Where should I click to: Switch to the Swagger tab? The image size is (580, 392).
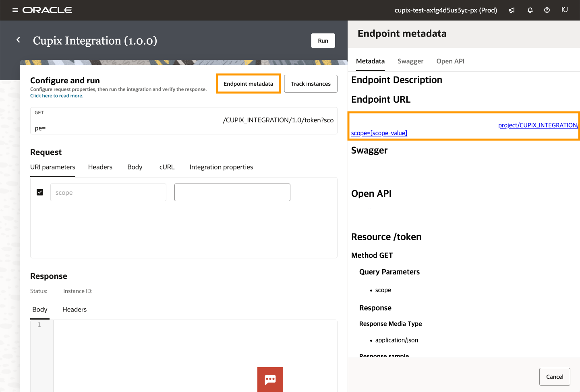(410, 61)
